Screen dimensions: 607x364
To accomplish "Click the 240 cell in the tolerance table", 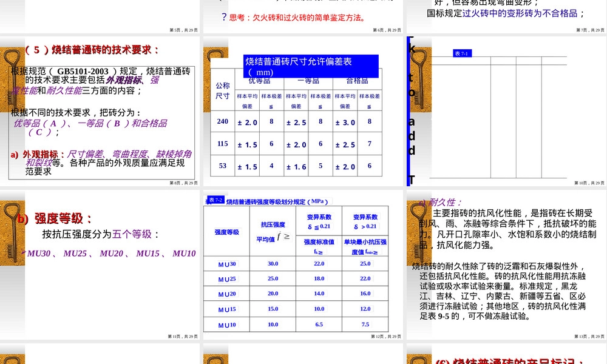I will tap(223, 121).
